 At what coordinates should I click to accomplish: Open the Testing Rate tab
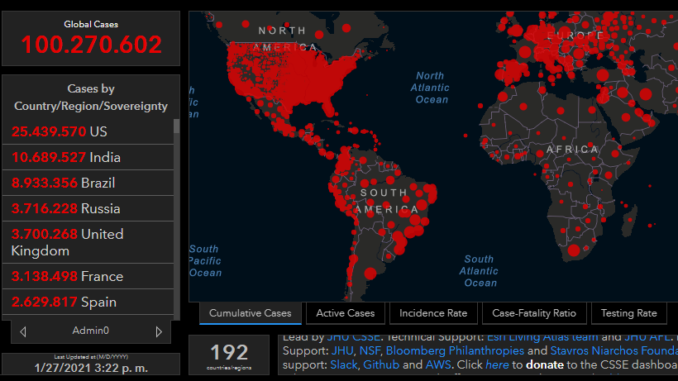point(629,313)
